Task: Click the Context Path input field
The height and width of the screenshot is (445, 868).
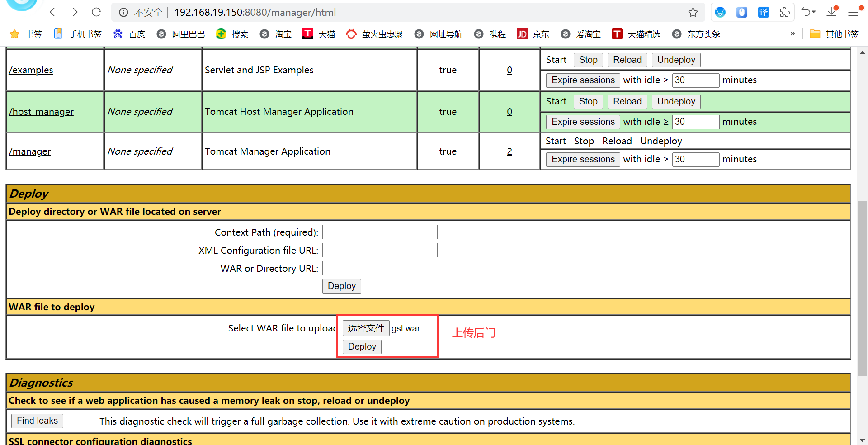Action: (x=380, y=232)
